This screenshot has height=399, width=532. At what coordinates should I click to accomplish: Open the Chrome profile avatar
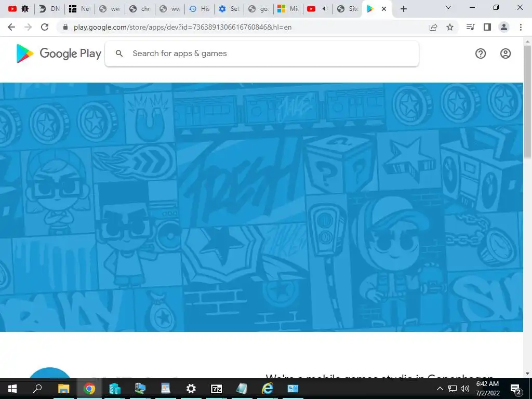(x=504, y=27)
